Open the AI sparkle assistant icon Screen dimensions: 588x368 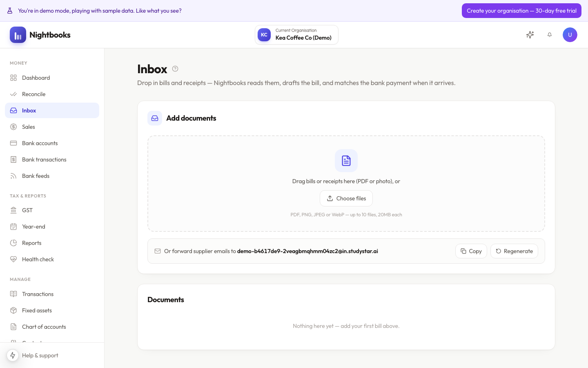click(x=530, y=35)
